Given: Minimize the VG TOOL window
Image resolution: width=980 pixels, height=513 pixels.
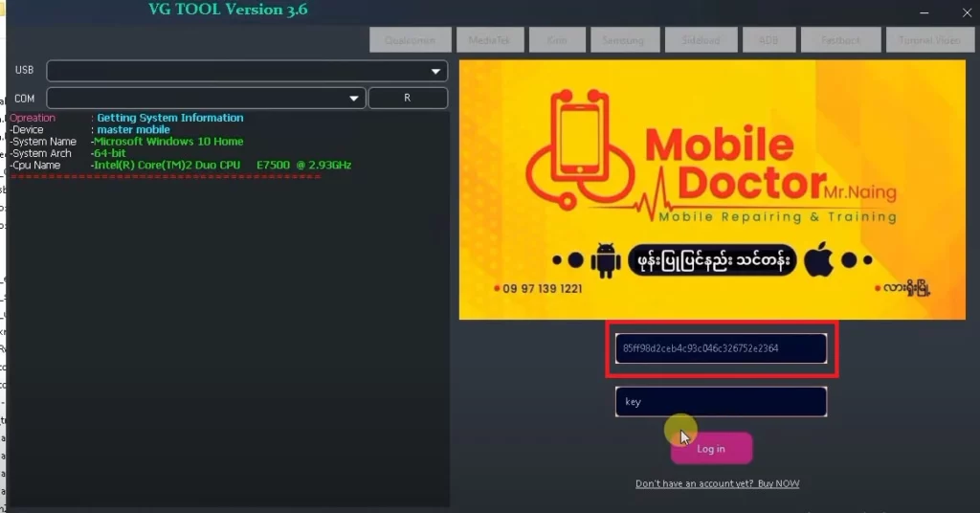Looking at the screenshot, I should pos(924,12).
